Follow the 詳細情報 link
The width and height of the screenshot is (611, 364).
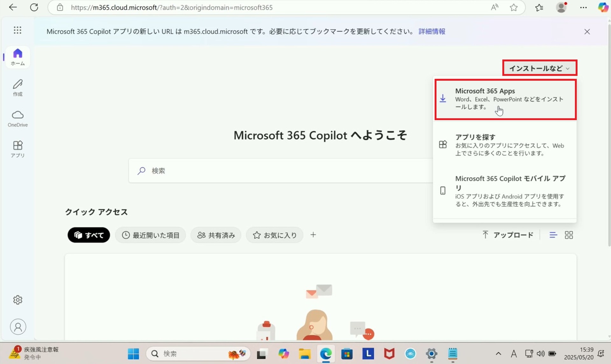click(x=432, y=31)
